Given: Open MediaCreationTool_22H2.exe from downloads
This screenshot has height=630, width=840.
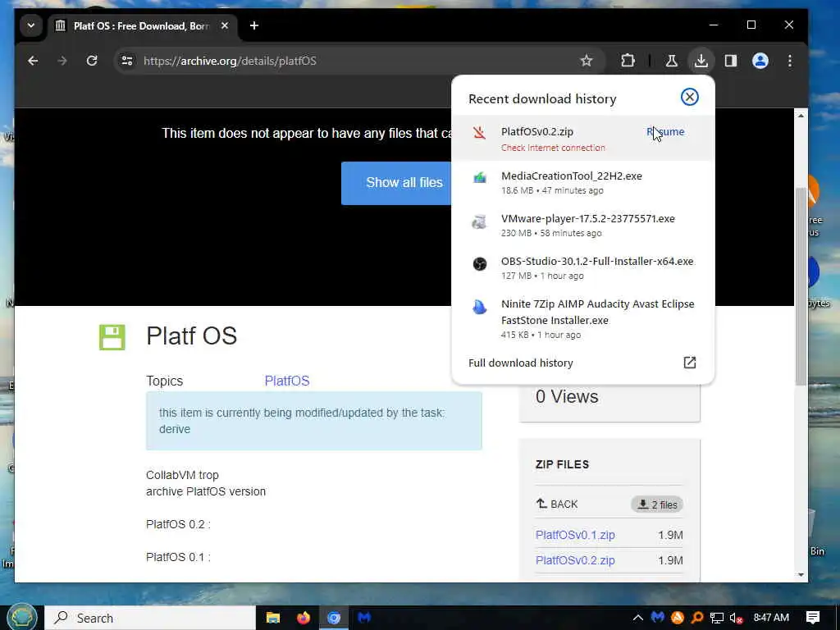Looking at the screenshot, I should coord(583,182).
